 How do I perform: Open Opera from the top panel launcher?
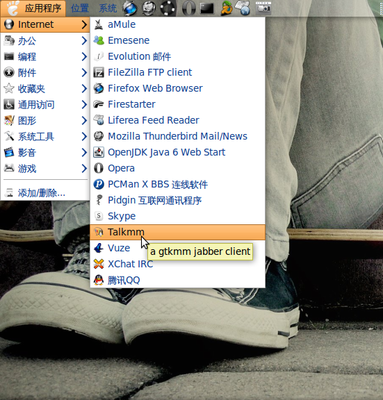click(x=188, y=8)
